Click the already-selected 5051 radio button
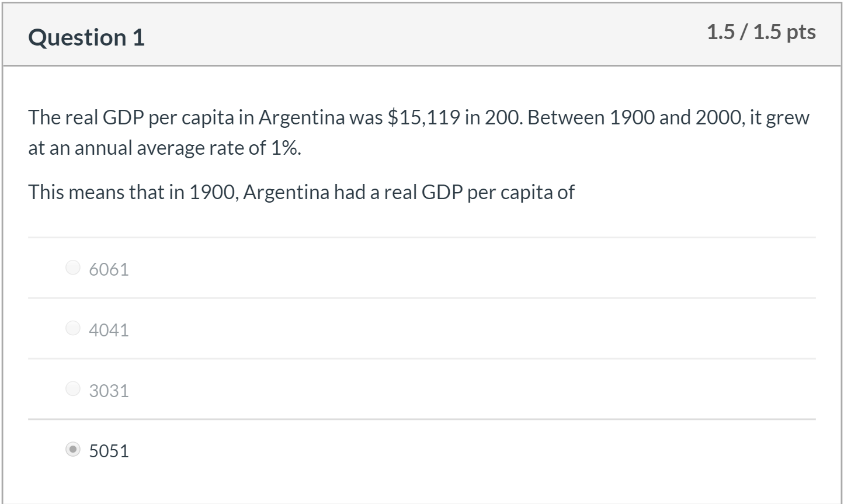 click(72, 449)
